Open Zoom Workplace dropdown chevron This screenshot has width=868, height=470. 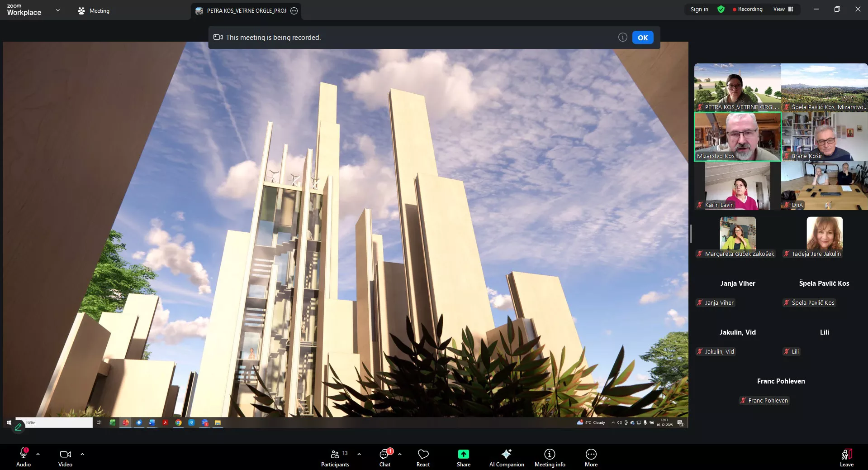click(x=58, y=10)
